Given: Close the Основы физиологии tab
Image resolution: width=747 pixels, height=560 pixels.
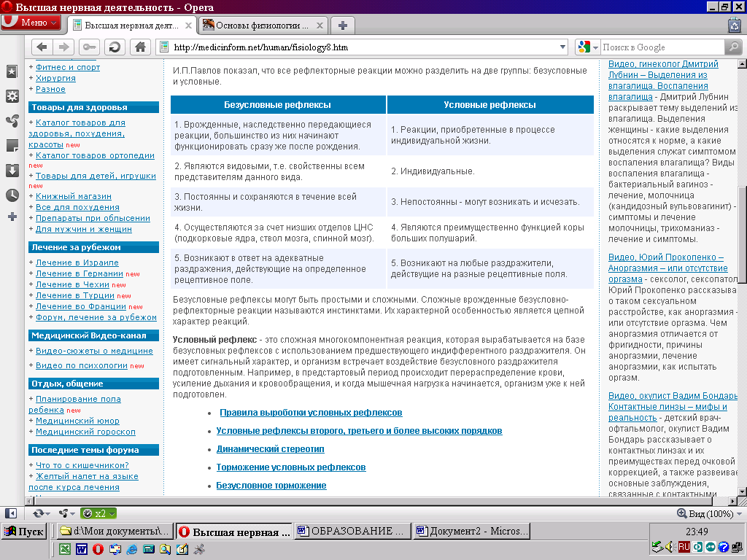Looking at the screenshot, I should point(320,26).
